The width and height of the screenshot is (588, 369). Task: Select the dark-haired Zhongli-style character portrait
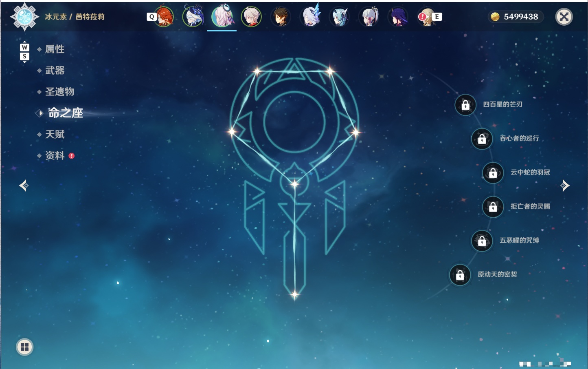point(281,17)
